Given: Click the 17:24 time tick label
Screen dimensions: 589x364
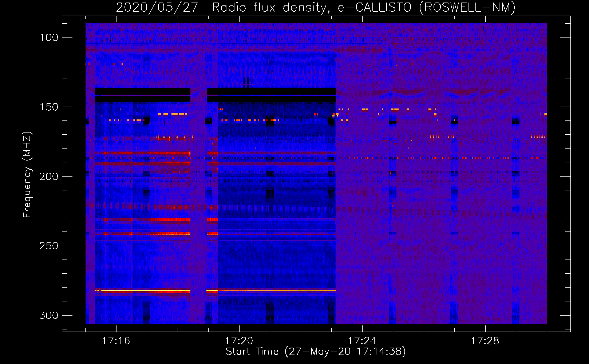Looking at the screenshot, I should click(362, 341).
